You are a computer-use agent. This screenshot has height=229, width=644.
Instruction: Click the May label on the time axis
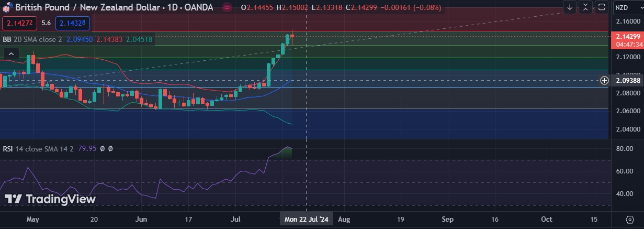point(33,220)
